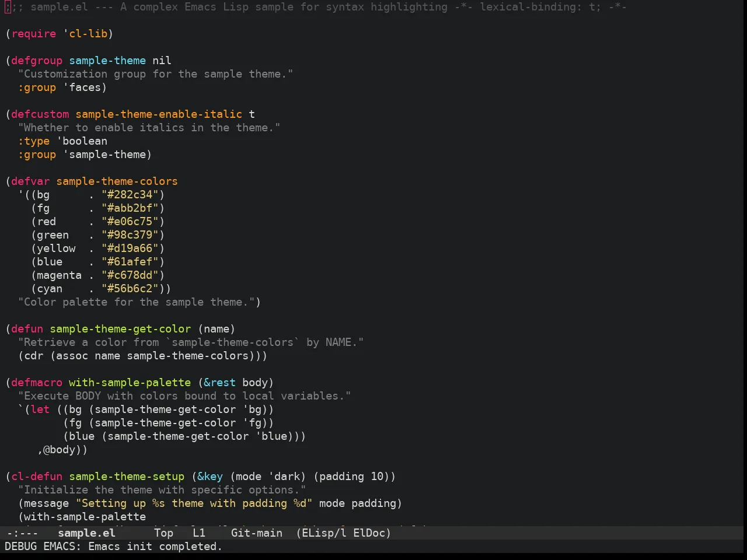Click the 'defvar' keyword
The image size is (747, 560).
(30, 181)
